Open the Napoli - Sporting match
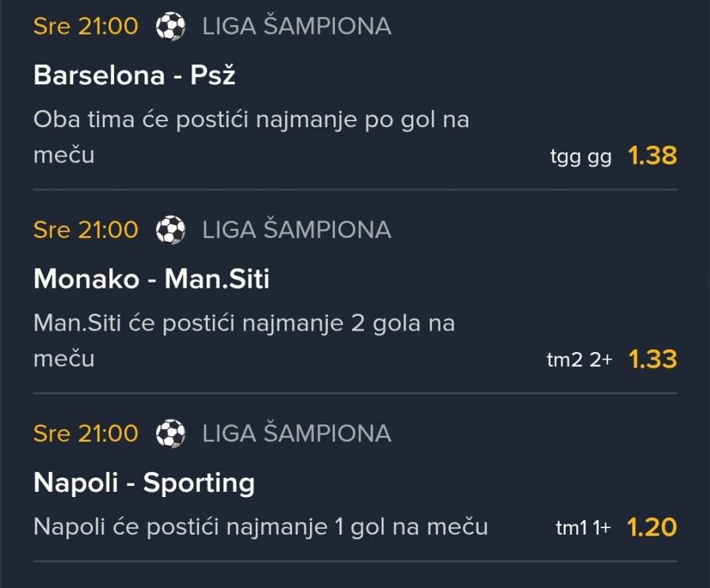 [144, 483]
